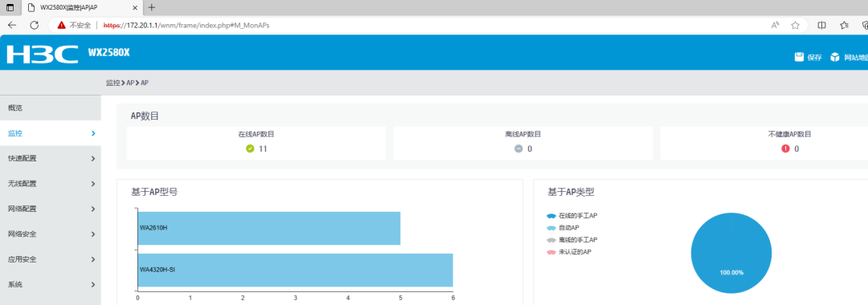Expand the 应用安全 menu chevron
The image size is (868, 305).
point(93,259)
